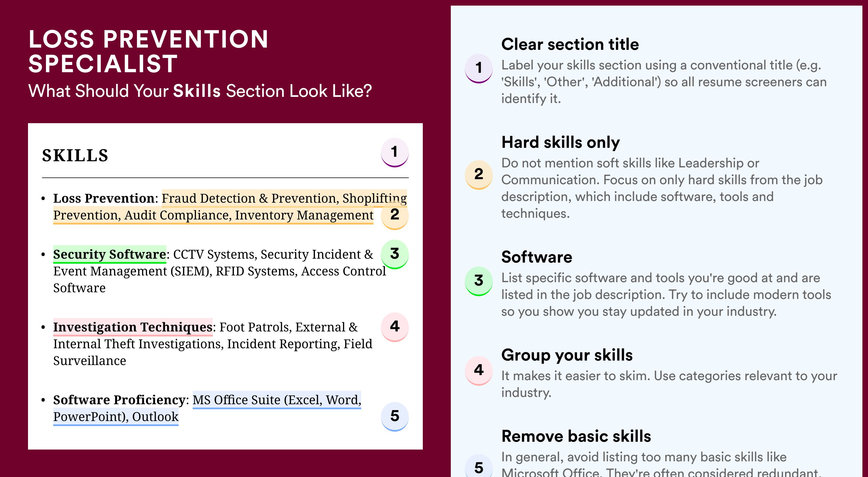Select the orange 2 badge next to Hard skills only
The image size is (868, 477).
(x=479, y=174)
